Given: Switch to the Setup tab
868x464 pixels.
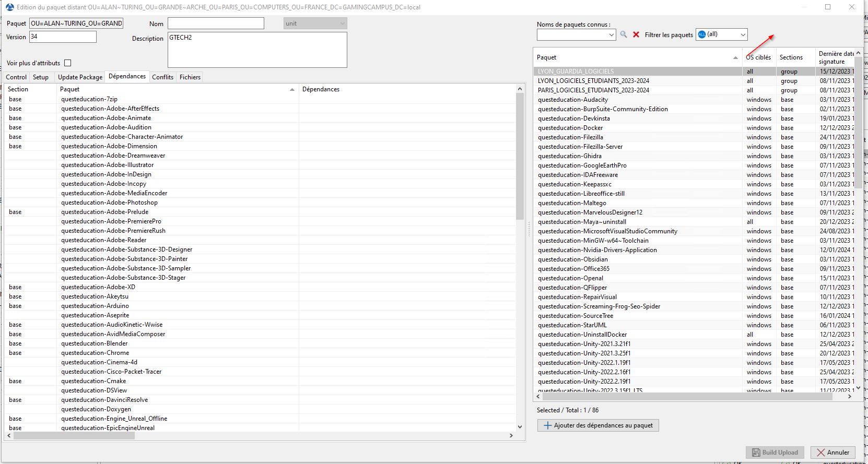Looking at the screenshot, I should coord(41,77).
